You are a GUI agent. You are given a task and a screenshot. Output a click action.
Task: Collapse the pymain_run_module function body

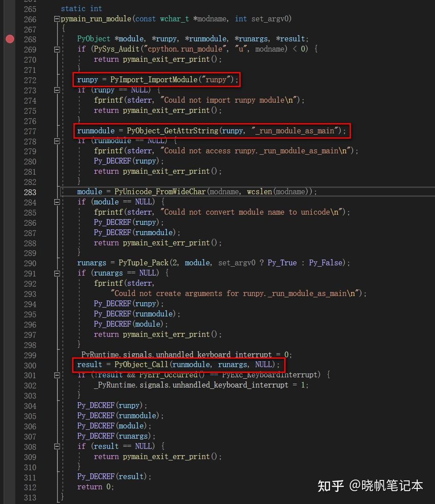pos(56,19)
